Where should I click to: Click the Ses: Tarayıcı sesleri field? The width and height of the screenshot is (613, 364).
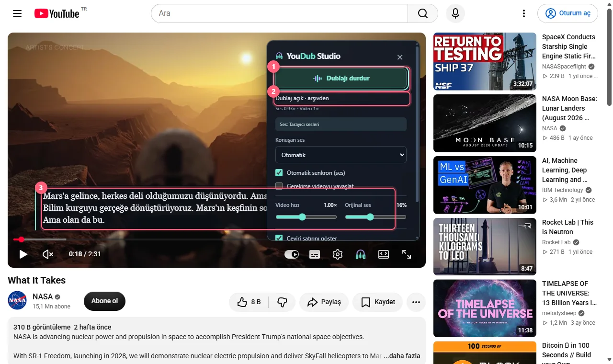pyautogui.click(x=341, y=125)
